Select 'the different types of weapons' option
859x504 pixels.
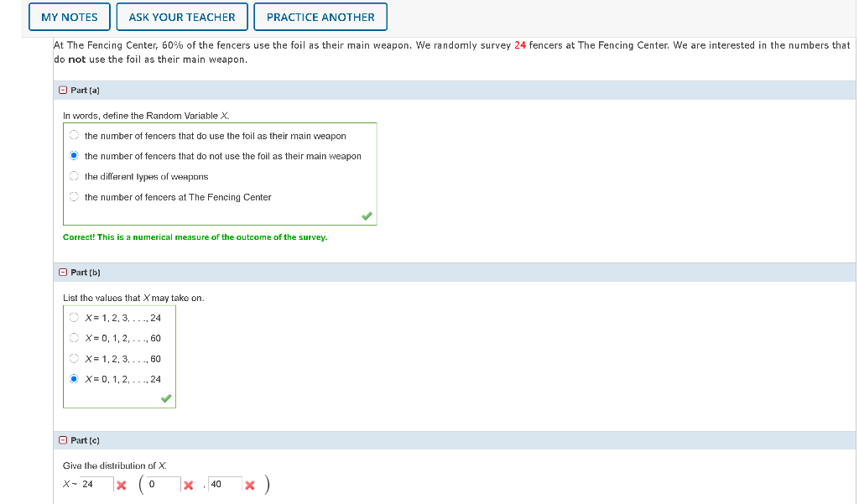[x=74, y=176]
